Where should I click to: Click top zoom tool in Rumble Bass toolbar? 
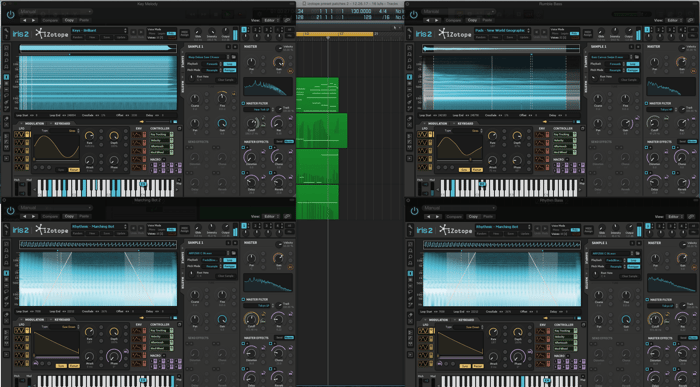[x=410, y=47]
